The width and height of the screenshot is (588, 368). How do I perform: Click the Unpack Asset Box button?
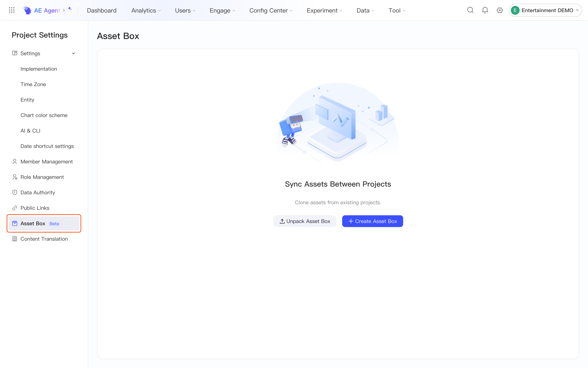(305, 221)
